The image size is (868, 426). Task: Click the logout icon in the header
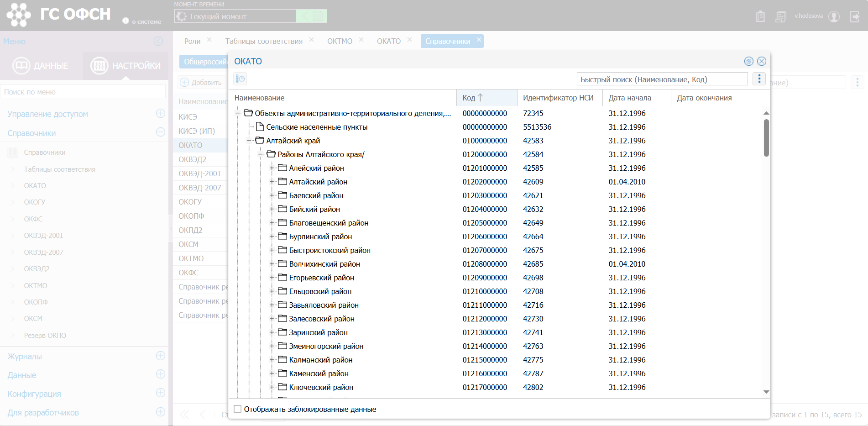(855, 16)
